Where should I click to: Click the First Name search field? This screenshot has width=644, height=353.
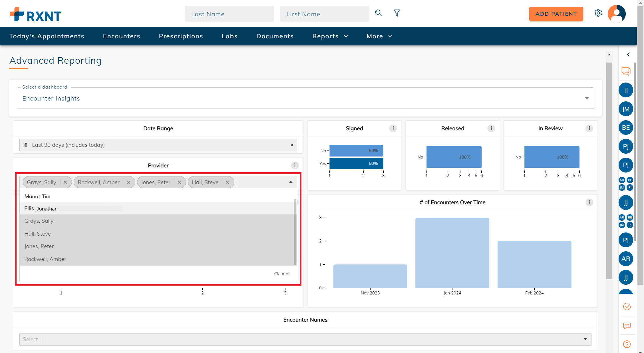point(325,14)
